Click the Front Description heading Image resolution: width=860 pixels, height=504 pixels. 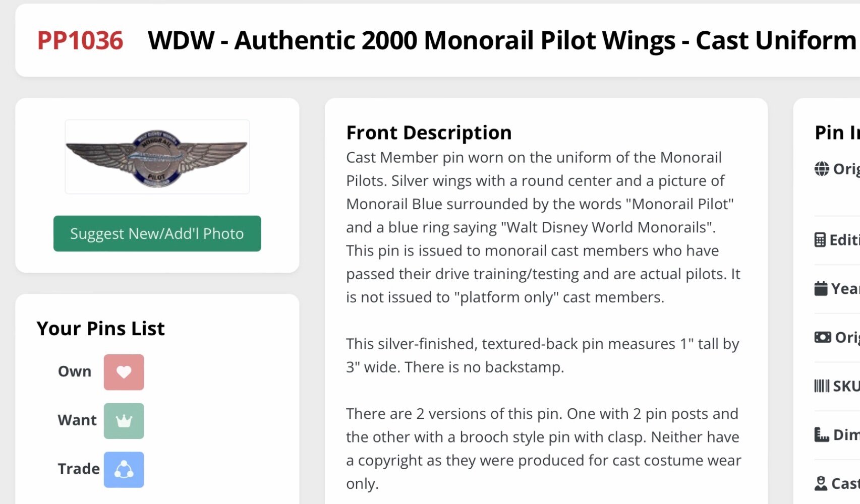[429, 133]
